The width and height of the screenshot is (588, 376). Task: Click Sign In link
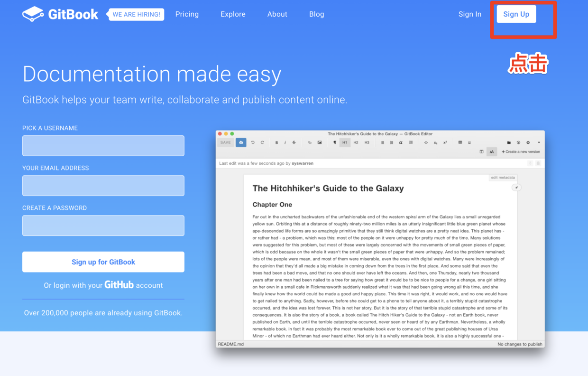click(x=470, y=14)
